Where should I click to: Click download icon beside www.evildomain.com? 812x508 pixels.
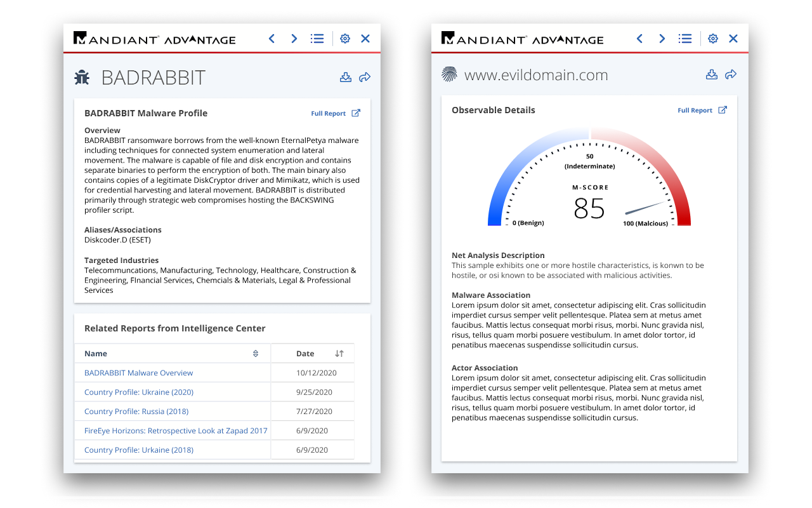[712, 74]
